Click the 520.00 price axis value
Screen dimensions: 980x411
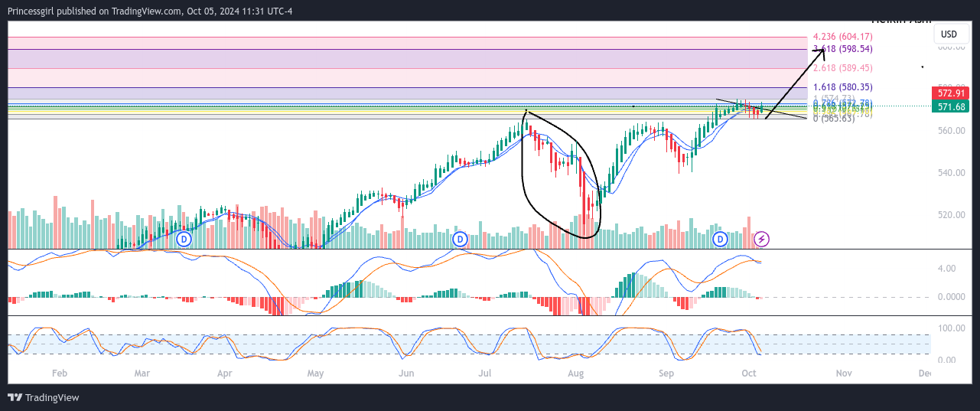[952, 215]
